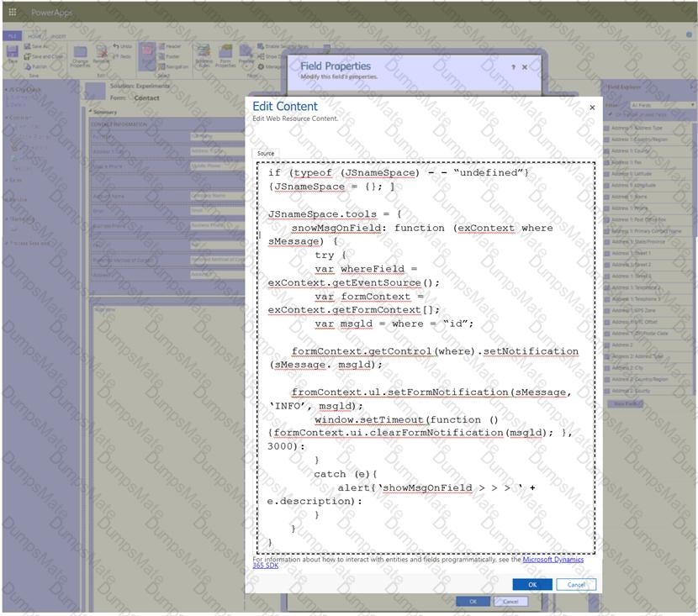Viewport: 698px width, 616px height.
Task: Open Form Properties from the ribbon
Action: (x=225, y=57)
